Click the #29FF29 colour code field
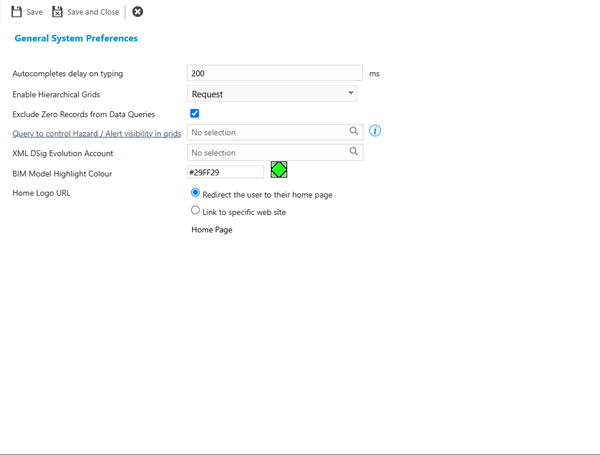The width and height of the screenshot is (600, 455). [x=225, y=173]
